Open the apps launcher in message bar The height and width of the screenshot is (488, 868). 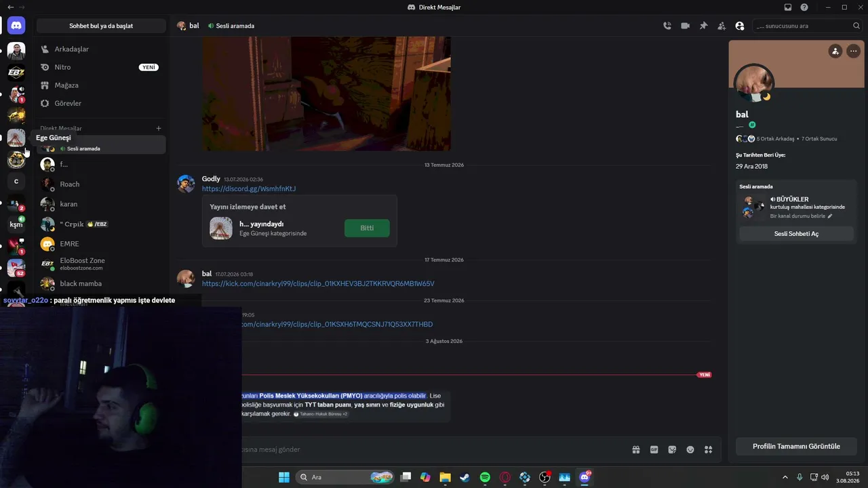pyautogui.click(x=709, y=449)
